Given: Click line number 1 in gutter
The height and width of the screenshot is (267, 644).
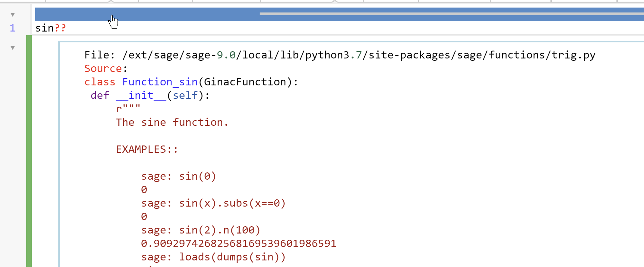Looking at the screenshot, I should (x=13, y=28).
